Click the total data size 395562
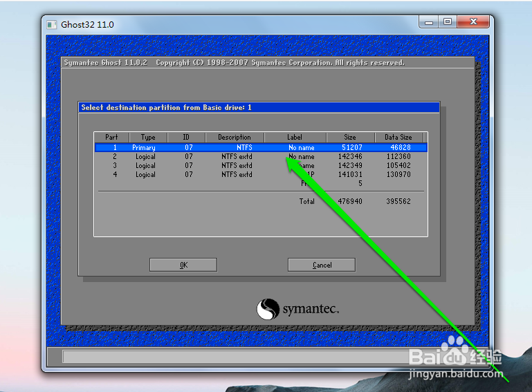Screen dimensions: 532x392 tap(398, 201)
